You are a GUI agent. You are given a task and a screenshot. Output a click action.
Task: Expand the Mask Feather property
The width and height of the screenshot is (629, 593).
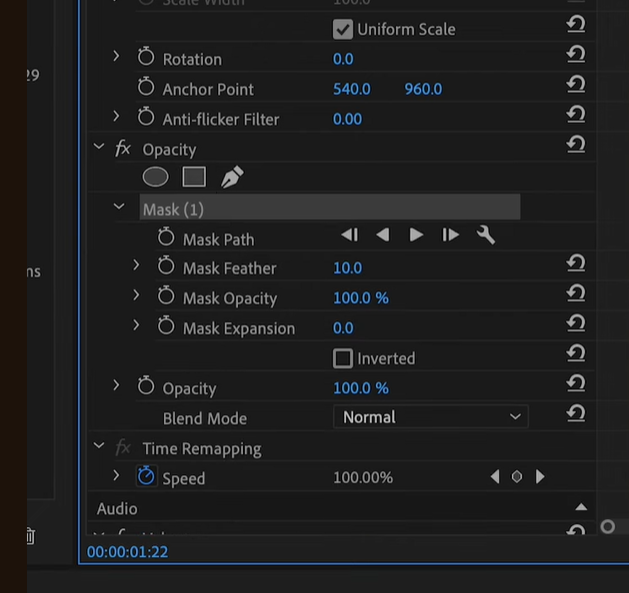tap(136, 265)
